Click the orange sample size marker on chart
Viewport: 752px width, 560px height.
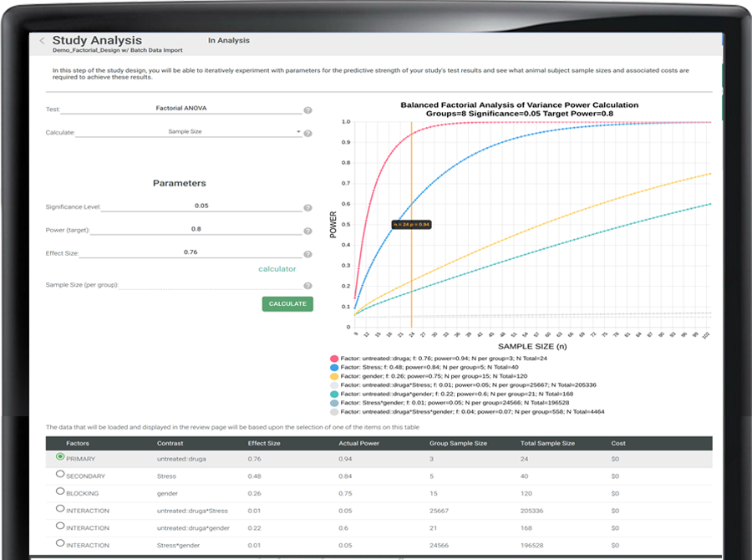[x=409, y=224]
